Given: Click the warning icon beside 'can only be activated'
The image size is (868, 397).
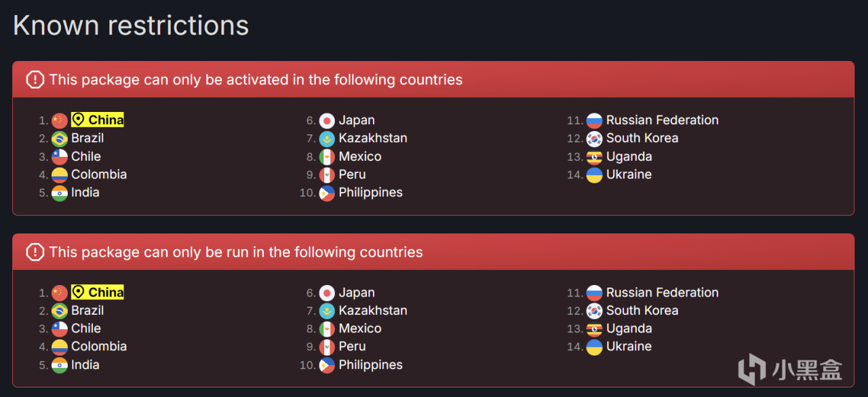Looking at the screenshot, I should (x=35, y=80).
